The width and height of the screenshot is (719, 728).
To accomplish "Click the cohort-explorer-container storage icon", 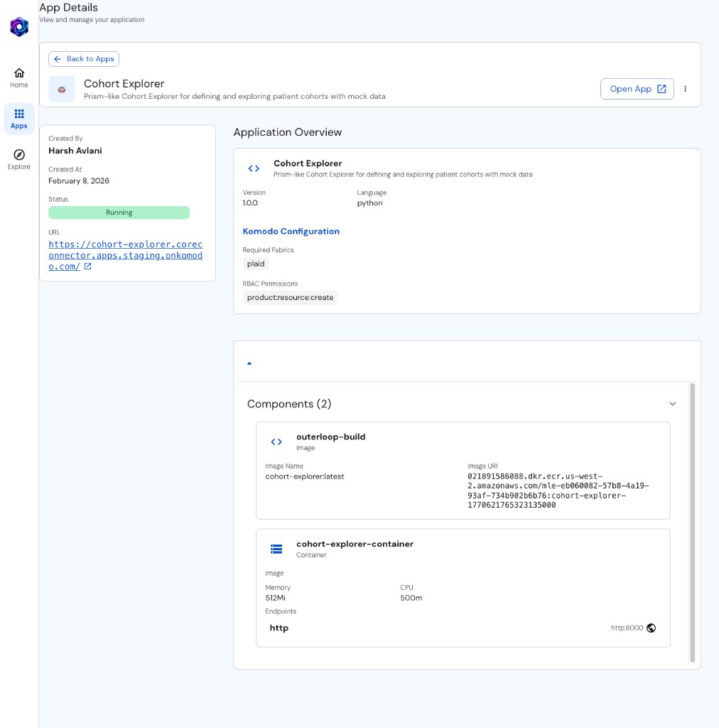I will point(276,550).
